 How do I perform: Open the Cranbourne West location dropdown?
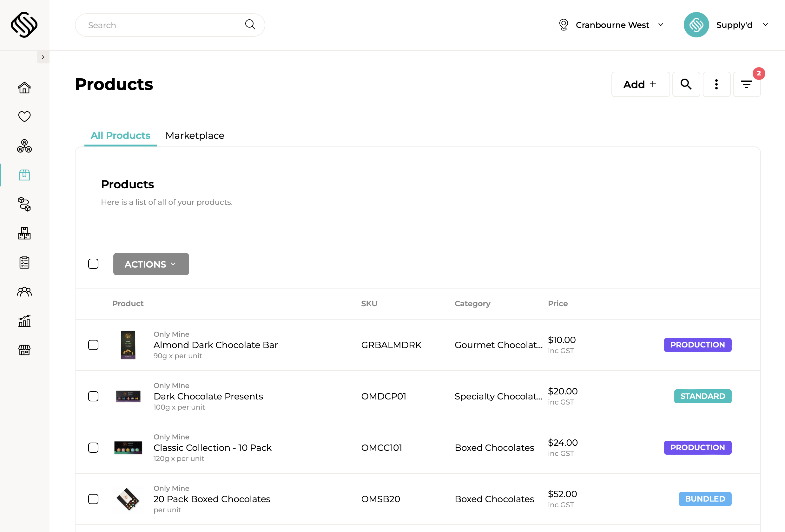[611, 25]
